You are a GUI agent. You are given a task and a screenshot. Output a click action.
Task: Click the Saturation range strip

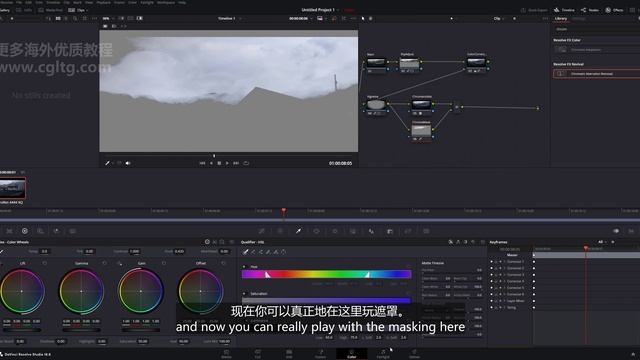click(327, 301)
